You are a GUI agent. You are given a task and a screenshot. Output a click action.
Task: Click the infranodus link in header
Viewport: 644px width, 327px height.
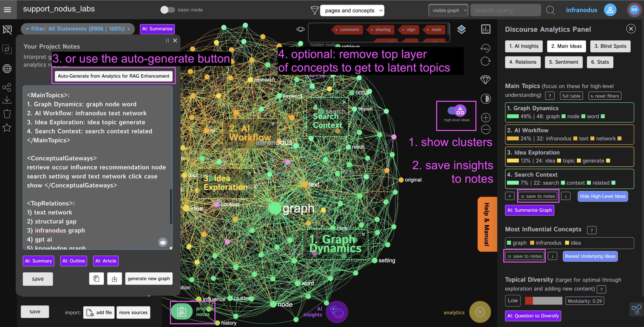pos(581,10)
